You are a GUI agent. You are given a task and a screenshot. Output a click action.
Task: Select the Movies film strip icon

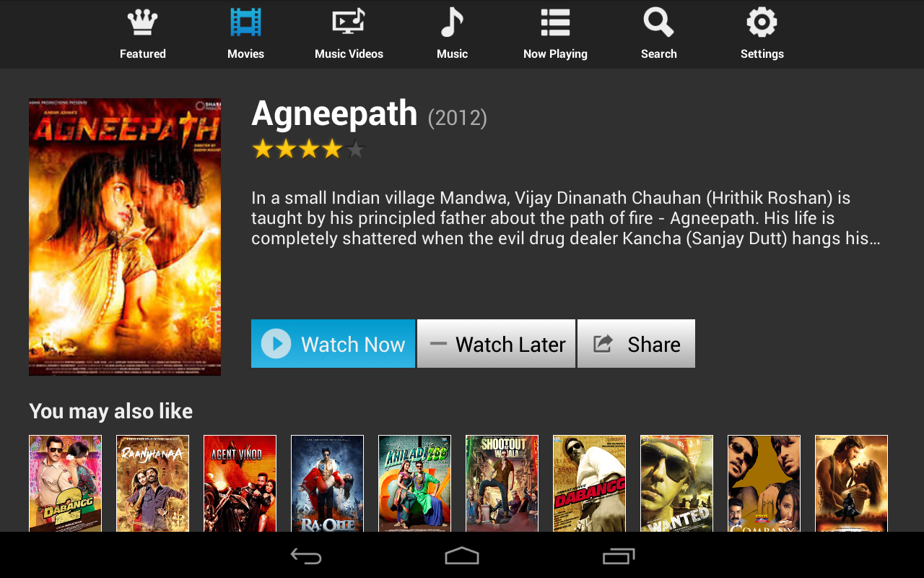point(245,22)
